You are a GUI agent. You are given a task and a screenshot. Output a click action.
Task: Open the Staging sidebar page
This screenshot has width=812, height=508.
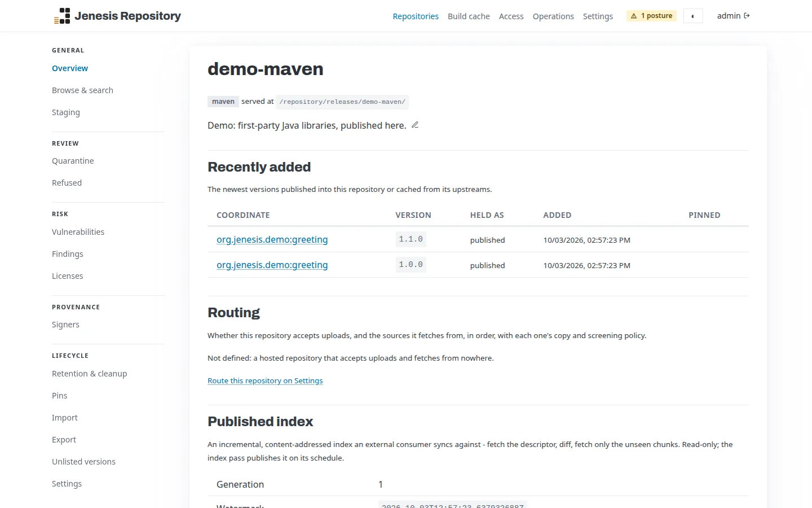tap(66, 112)
